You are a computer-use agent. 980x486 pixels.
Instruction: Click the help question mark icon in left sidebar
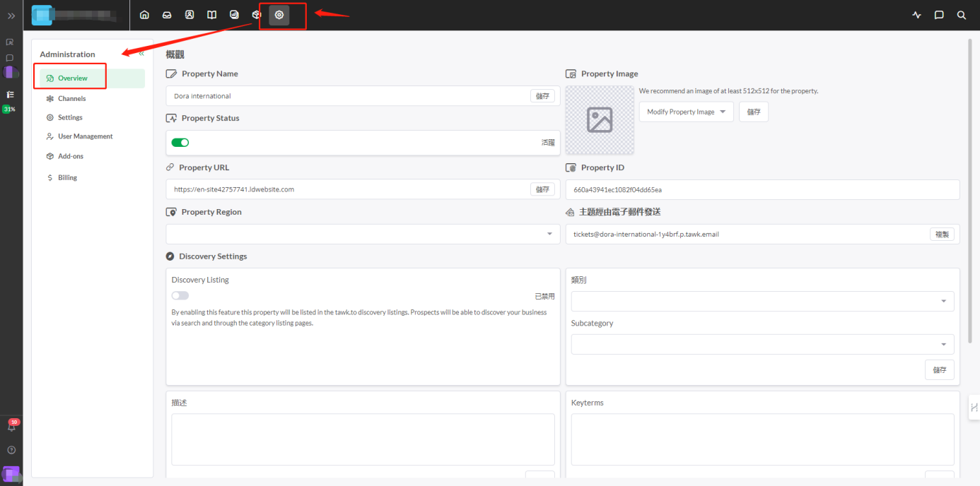click(11, 450)
